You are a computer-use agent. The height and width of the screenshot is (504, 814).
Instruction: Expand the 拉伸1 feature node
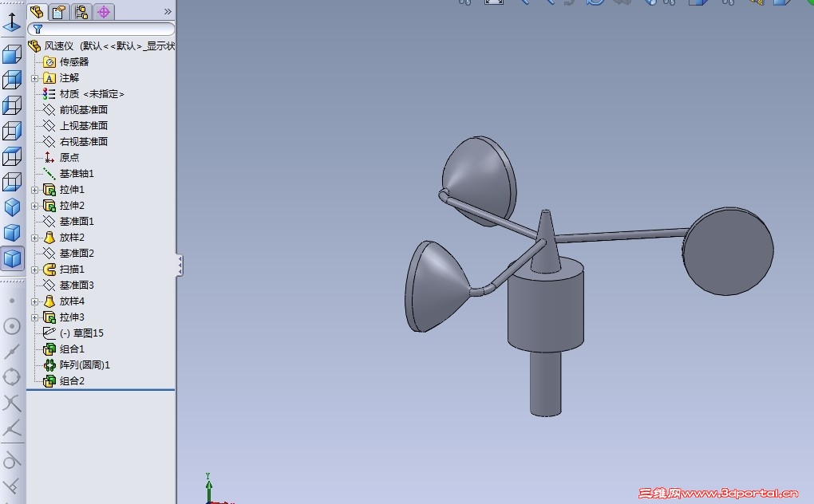click(35, 190)
